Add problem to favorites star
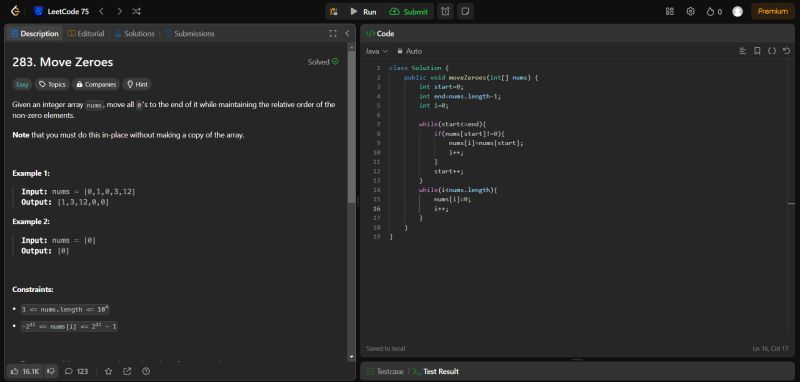Viewport: 800px width, 382px height. tap(108, 371)
